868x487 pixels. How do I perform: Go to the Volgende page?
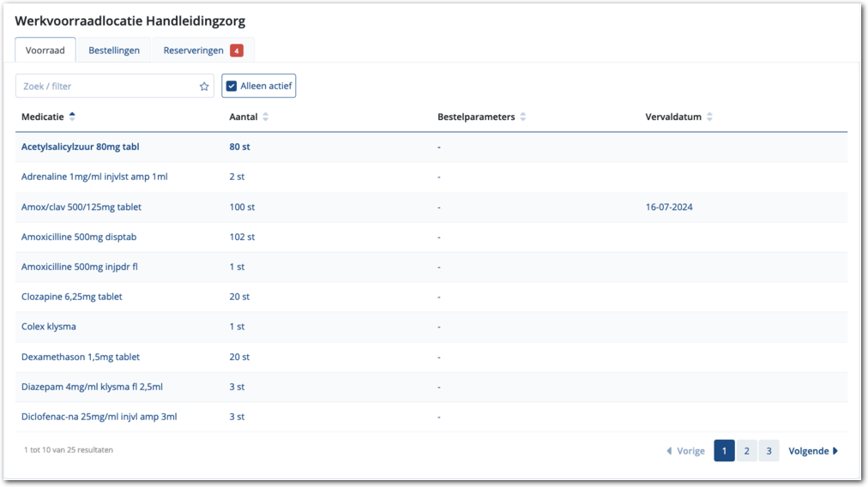coord(813,451)
